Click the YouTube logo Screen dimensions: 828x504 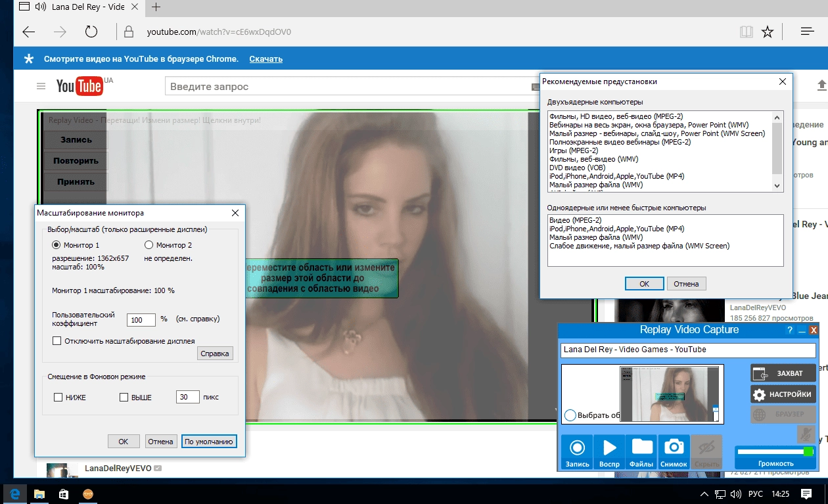(x=79, y=86)
